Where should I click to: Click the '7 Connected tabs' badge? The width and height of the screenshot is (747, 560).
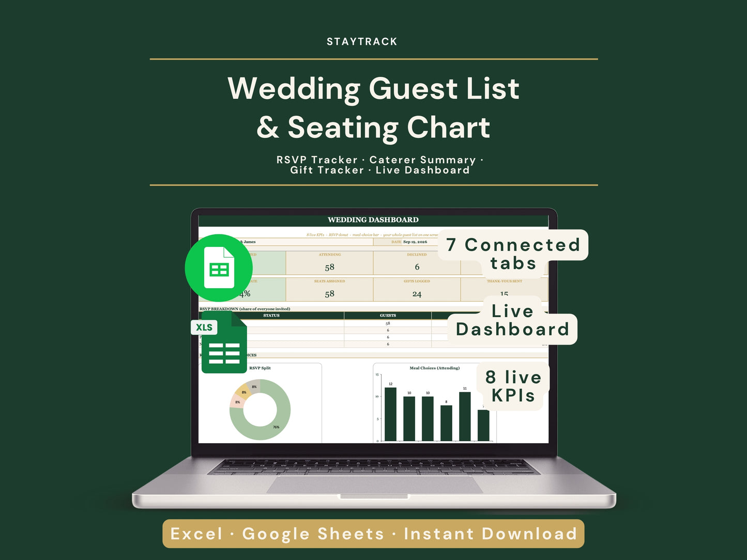pyautogui.click(x=513, y=254)
